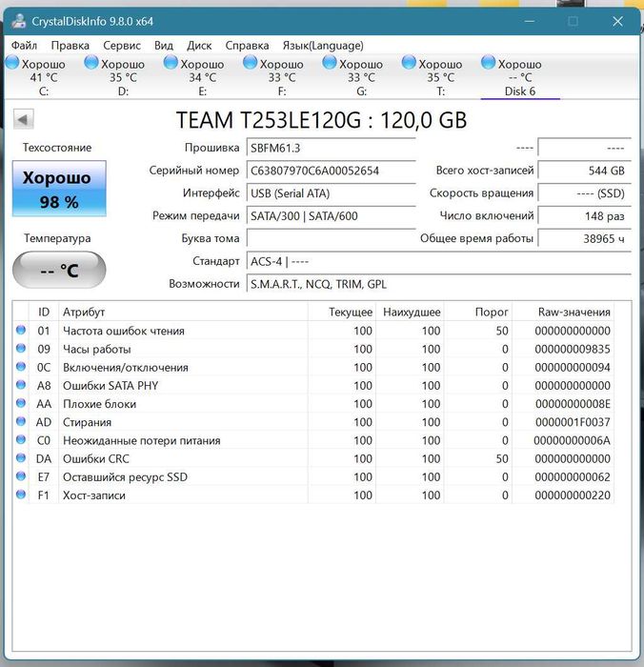Click status icon of attribute AA row

tap(21, 403)
